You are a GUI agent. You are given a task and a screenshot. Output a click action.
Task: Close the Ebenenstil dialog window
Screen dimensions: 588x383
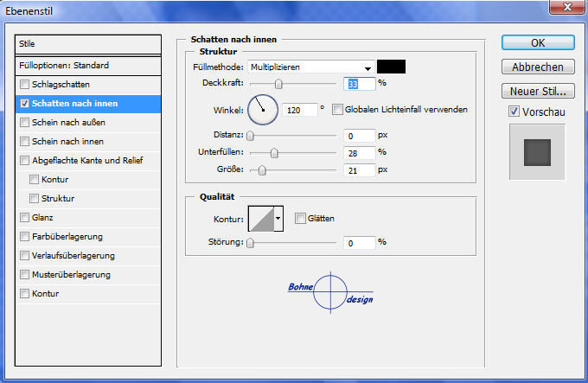567,8
